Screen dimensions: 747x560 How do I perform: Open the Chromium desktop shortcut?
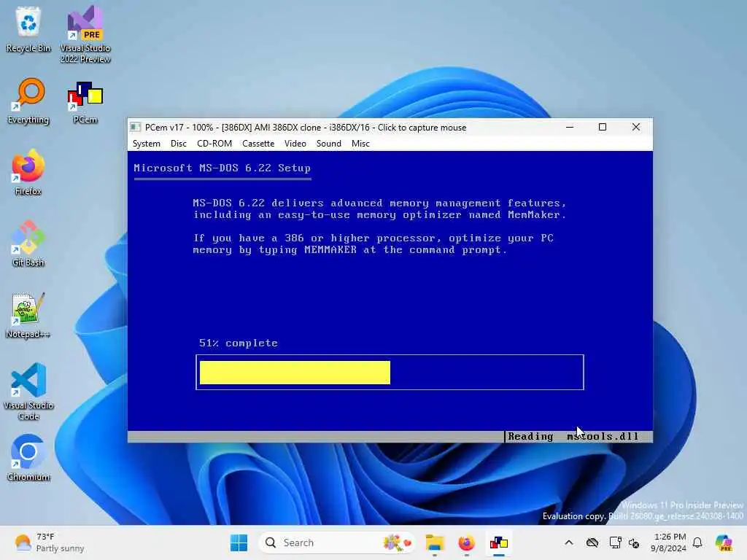[x=28, y=458]
